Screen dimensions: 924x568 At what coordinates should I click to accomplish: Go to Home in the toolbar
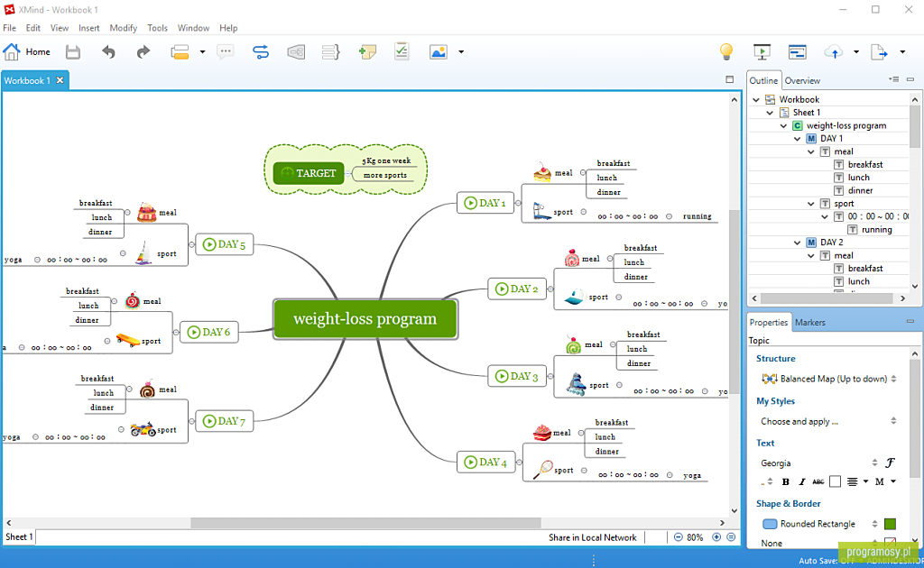[x=26, y=51]
